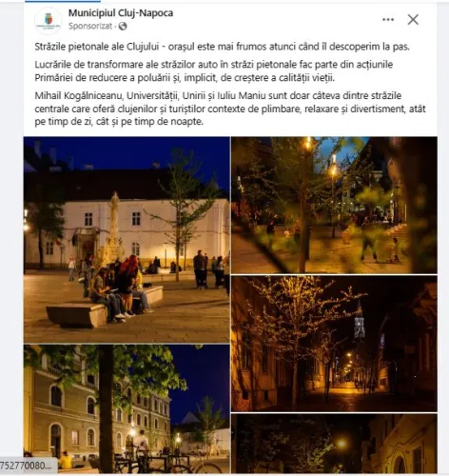The image size is (449, 476).
Task: Open the large plaza night photo with statue
Action: [x=127, y=240]
